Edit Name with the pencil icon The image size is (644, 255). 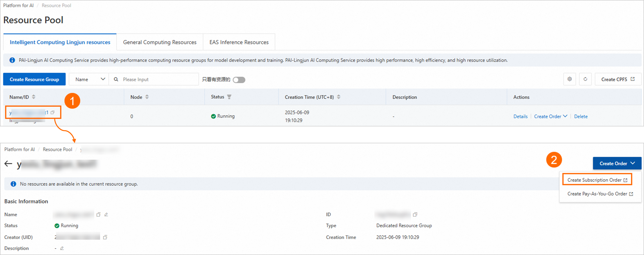[106, 214]
